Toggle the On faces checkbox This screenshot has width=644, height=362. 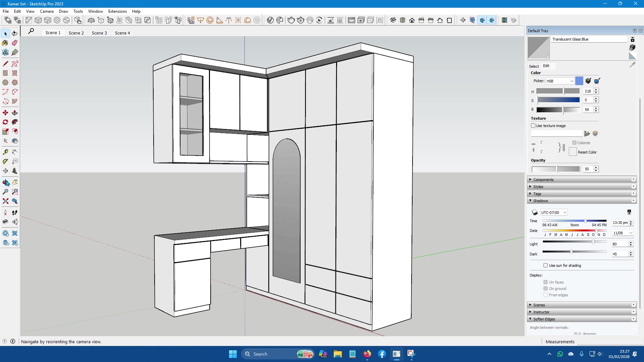pyautogui.click(x=545, y=282)
